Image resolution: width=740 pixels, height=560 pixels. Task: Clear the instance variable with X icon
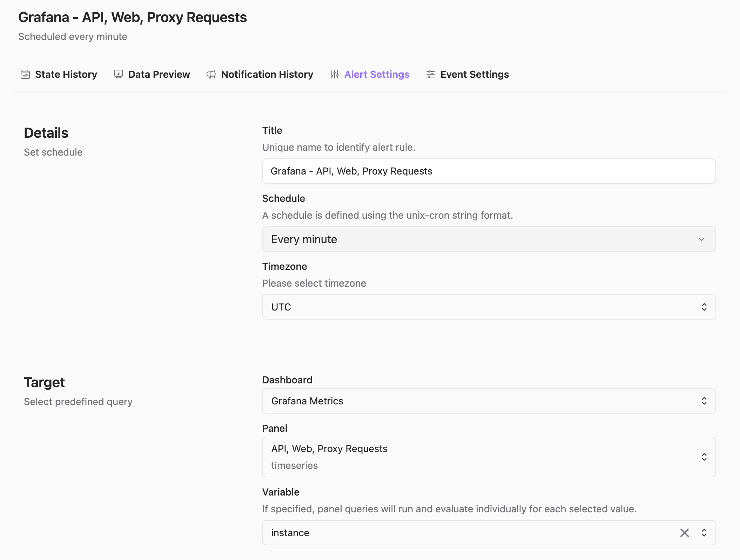(x=685, y=533)
